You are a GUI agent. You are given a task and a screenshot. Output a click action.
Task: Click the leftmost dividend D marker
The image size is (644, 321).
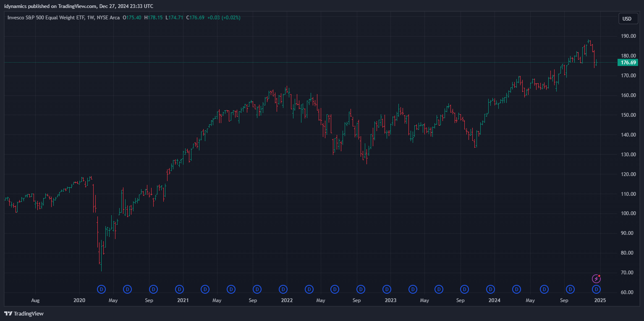point(101,289)
